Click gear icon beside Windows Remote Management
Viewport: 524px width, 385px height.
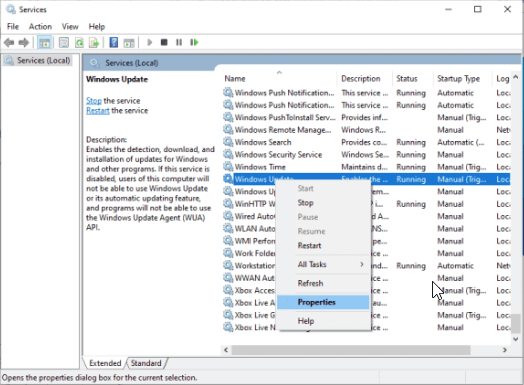[228, 129]
